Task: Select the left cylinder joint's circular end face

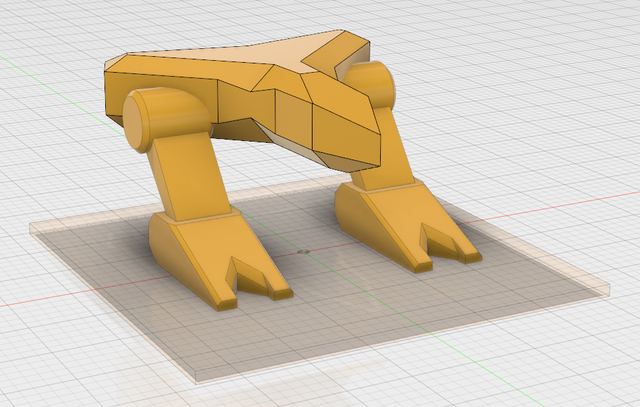Action: tap(135, 123)
